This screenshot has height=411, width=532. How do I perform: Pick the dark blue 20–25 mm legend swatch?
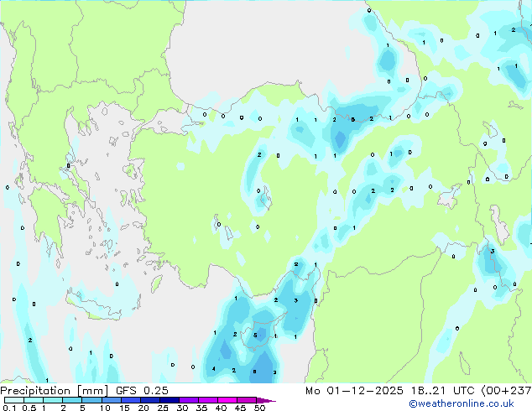click(149, 400)
